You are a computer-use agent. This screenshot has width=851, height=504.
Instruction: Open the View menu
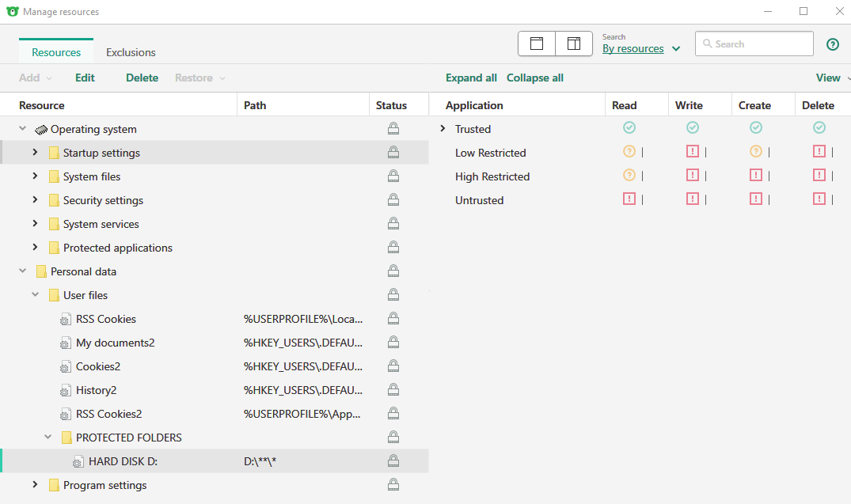click(x=828, y=78)
